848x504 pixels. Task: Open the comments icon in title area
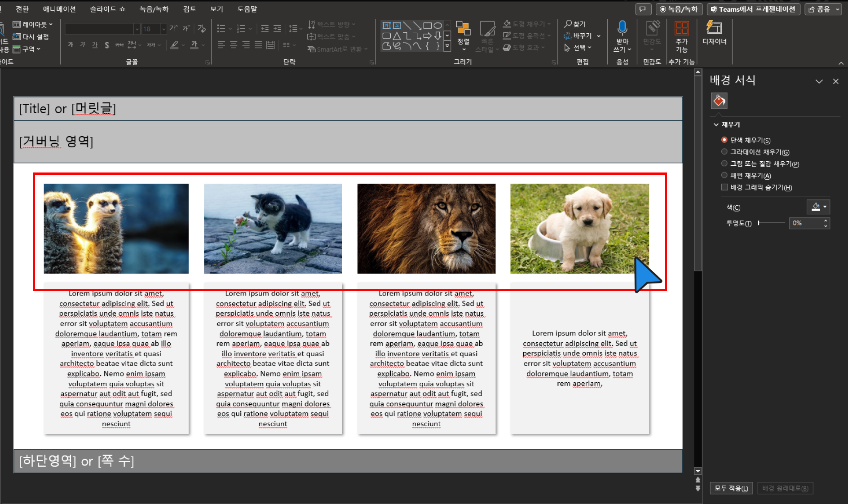click(643, 9)
